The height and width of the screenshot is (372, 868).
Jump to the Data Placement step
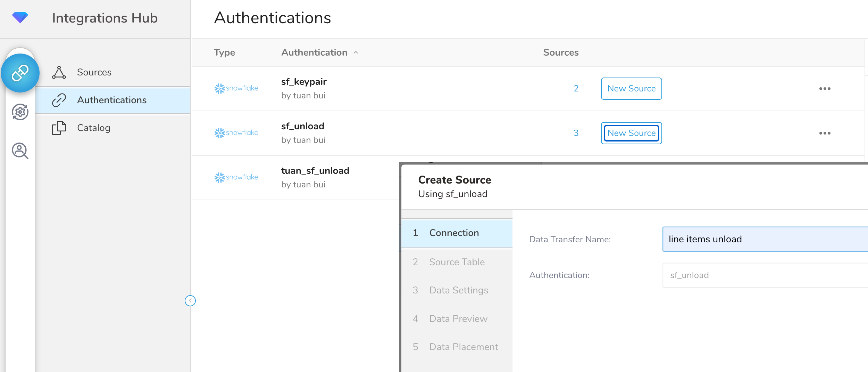click(x=463, y=347)
